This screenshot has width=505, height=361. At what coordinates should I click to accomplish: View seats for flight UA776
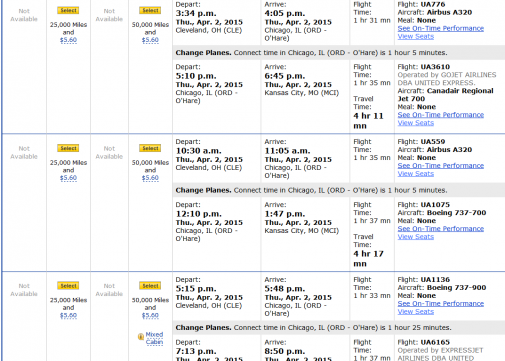point(416,36)
